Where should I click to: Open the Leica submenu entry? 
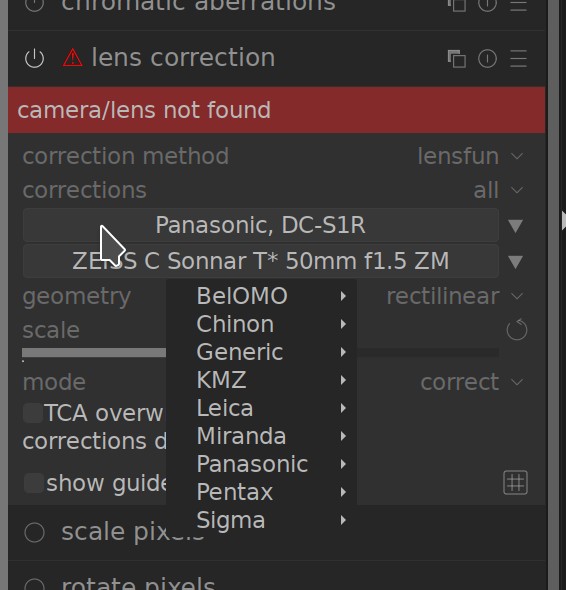tap(262, 408)
